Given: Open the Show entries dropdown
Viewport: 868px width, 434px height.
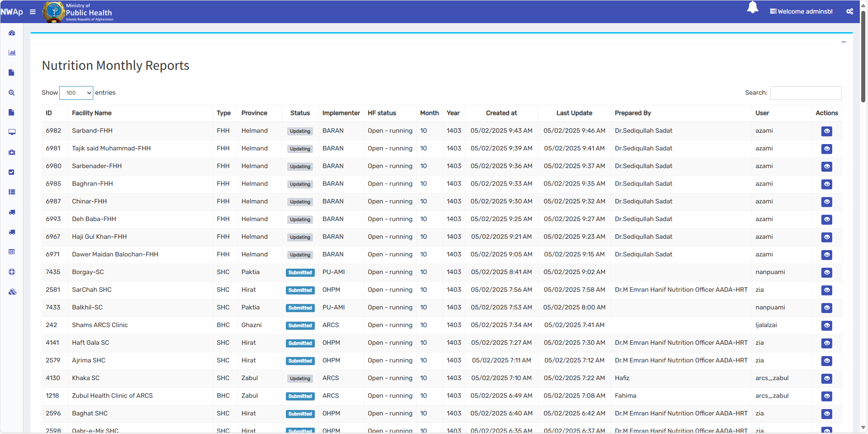Looking at the screenshot, I should point(76,92).
